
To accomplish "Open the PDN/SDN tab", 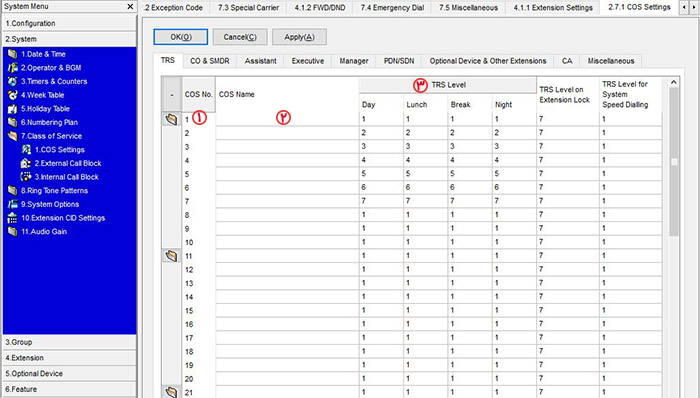I will [399, 61].
